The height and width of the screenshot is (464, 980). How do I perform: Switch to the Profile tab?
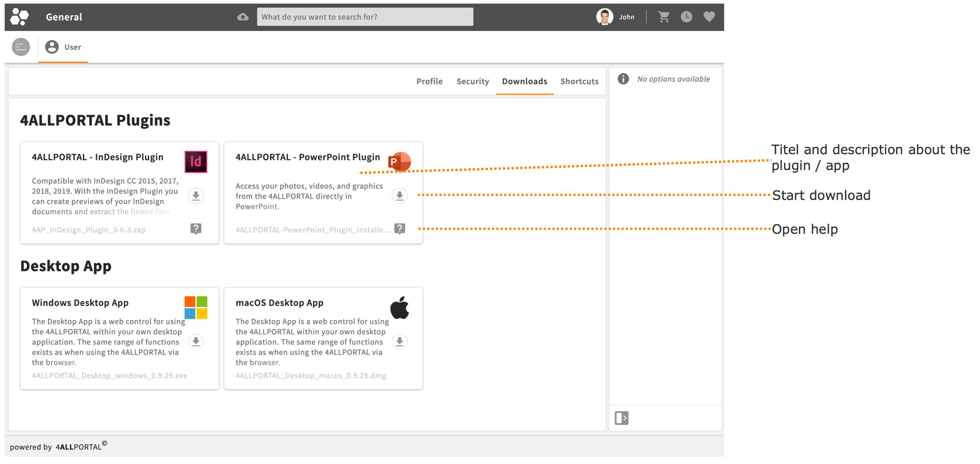[429, 81]
